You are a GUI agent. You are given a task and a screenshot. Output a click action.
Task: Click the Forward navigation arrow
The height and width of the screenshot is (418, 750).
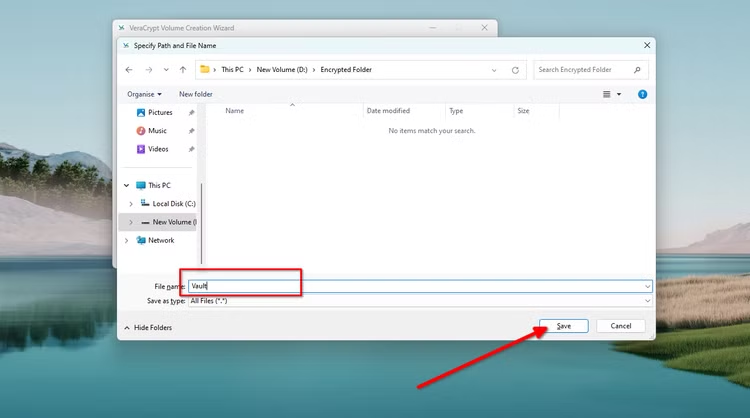[x=148, y=70]
